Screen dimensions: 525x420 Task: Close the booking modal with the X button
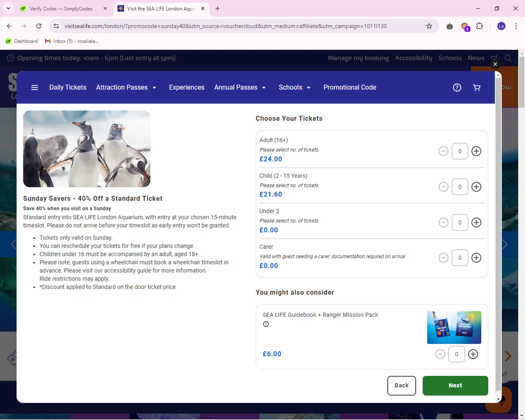tap(495, 64)
